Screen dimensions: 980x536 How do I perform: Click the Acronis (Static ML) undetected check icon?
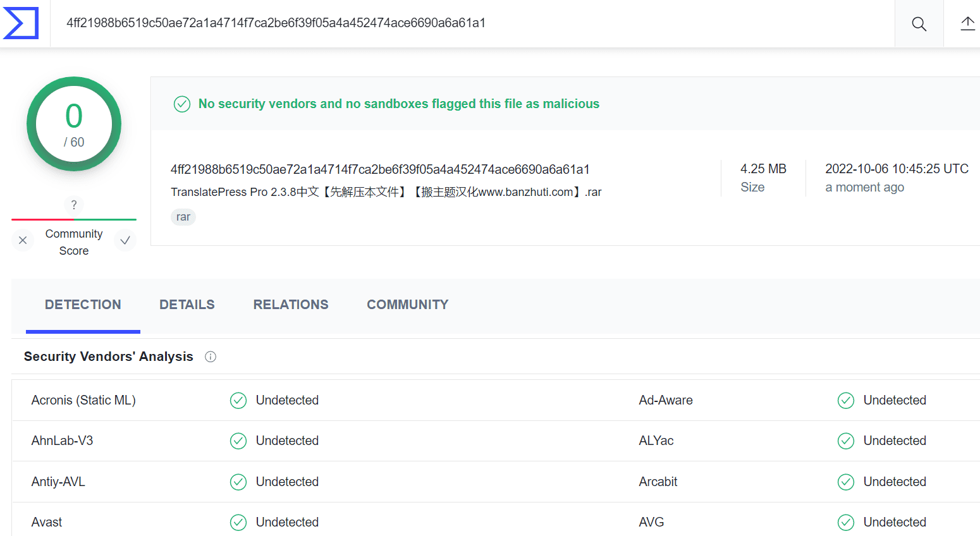(238, 401)
